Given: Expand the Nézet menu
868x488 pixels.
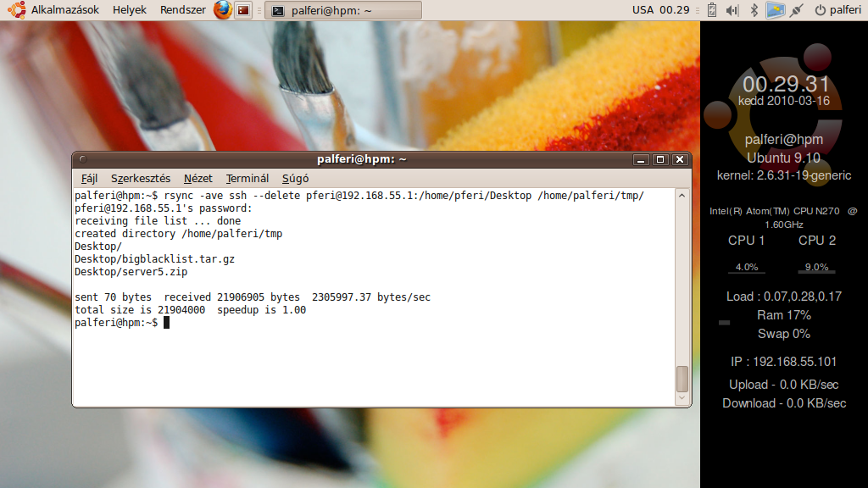Looking at the screenshot, I should click(x=198, y=179).
